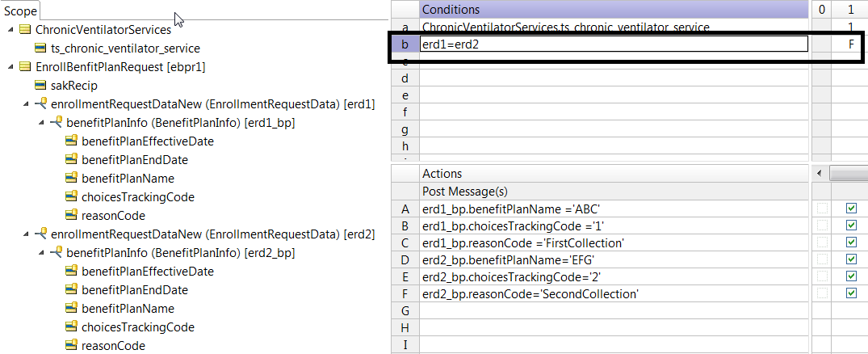Image resolution: width=868 pixels, height=354 pixels.
Task: Collapse the erd1 enrollmentRequestDataNew node
Action: click(27, 103)
